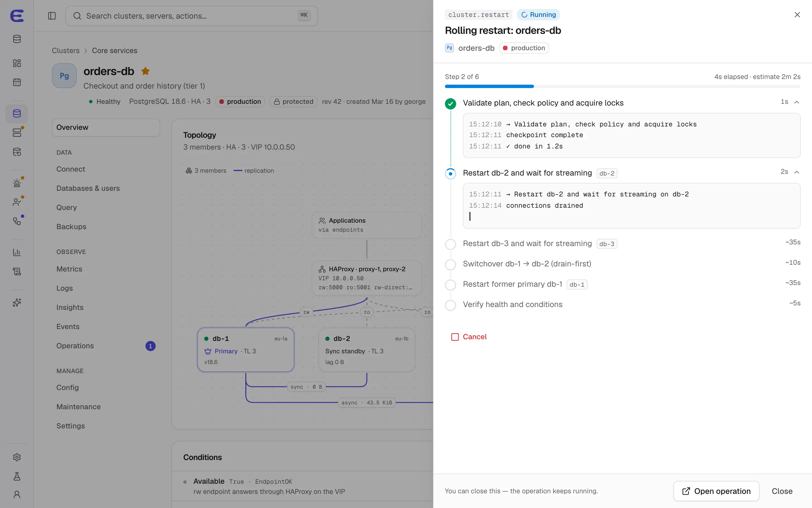Collapse the Restart db-2 step log

(797, 172)
